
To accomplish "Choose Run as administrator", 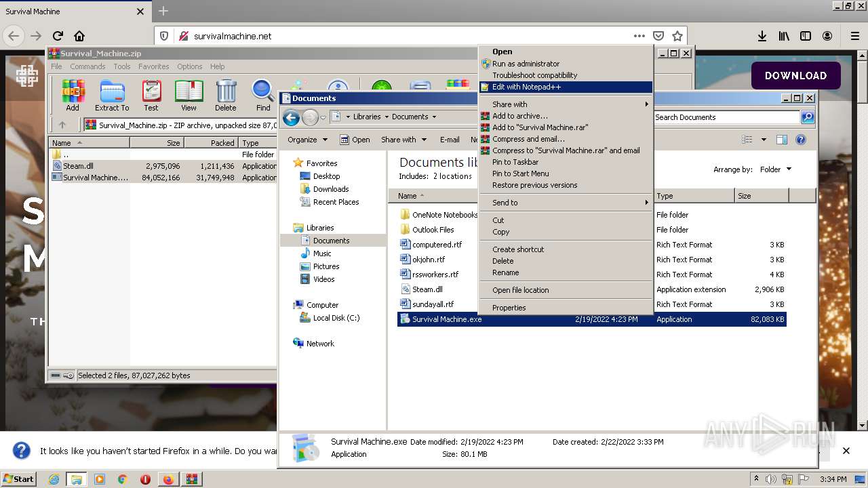I will (x=565, y=64).
